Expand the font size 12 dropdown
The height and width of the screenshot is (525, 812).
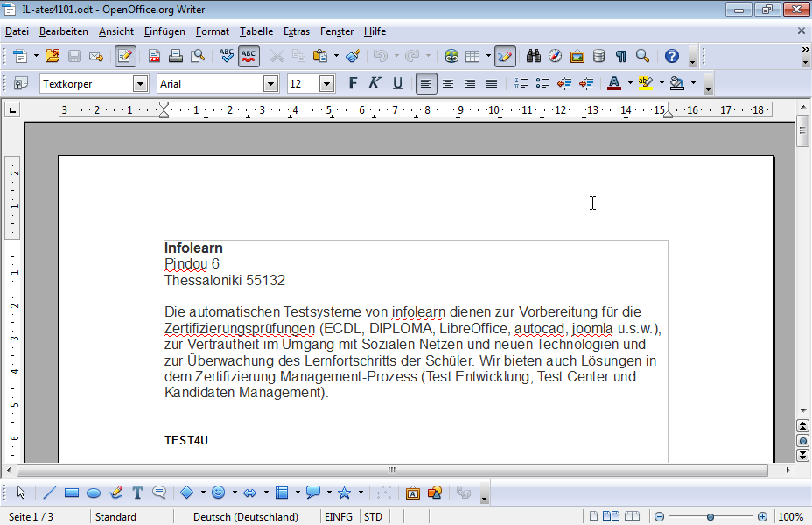[x=326, y=84]
